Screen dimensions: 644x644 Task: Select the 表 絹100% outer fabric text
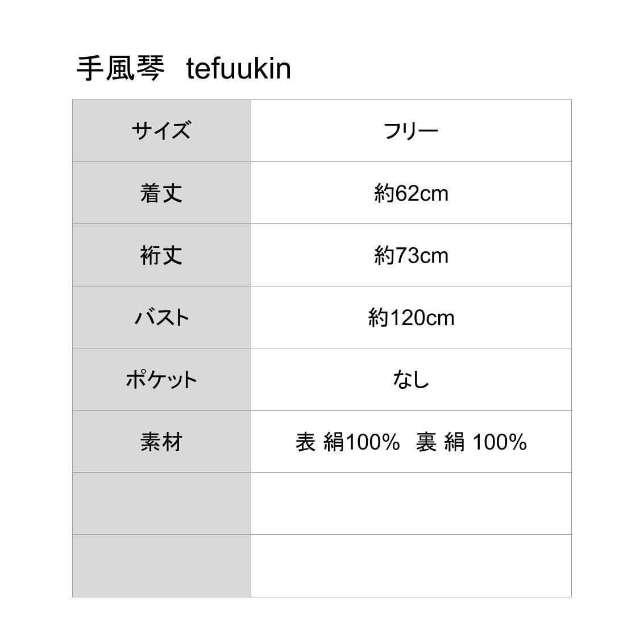347,442
